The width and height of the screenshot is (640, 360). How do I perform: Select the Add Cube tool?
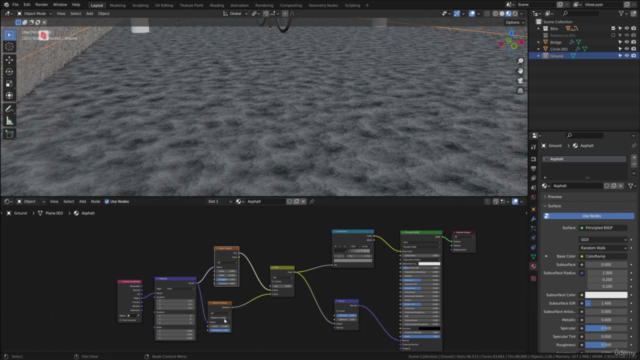coord(9,134)
